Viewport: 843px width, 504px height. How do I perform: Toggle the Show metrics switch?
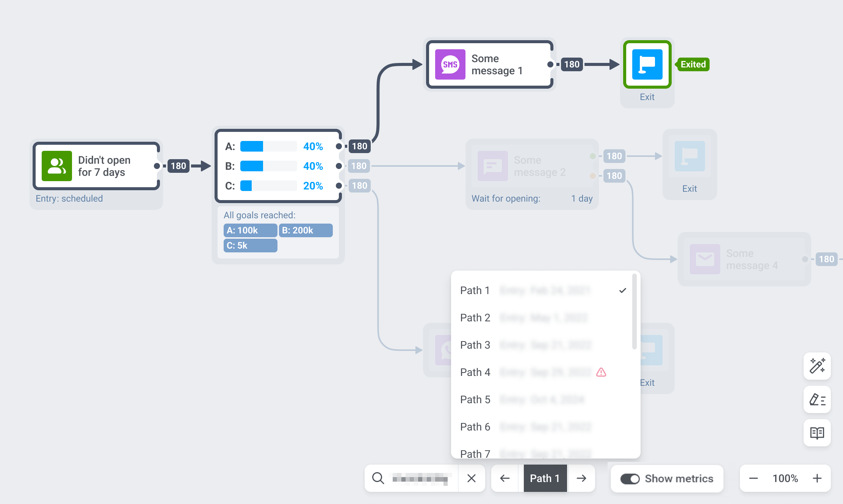click(x=630, y=479)
